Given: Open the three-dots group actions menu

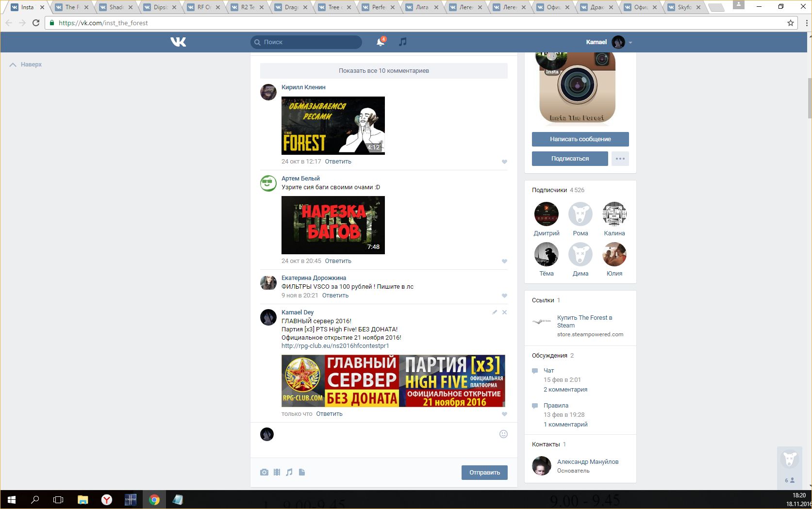Looking at the screenshot, I should tap(620, 159).
